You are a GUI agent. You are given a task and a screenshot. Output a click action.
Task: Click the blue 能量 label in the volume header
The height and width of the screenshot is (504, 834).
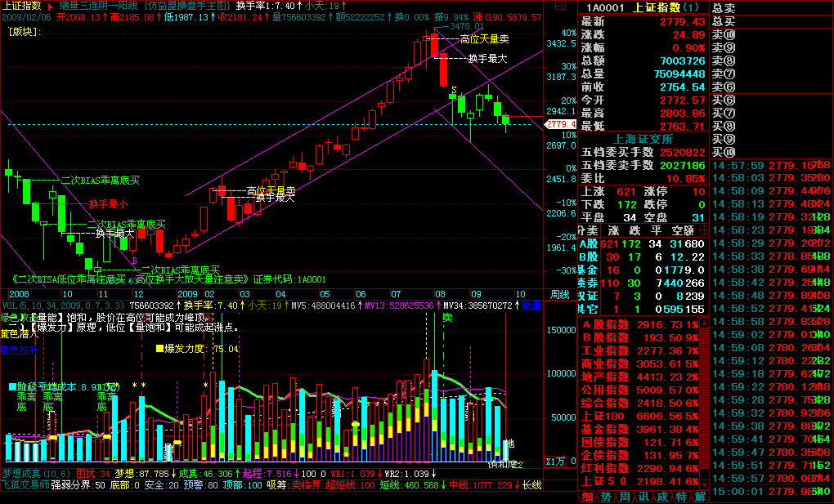(x=531, y=306)
